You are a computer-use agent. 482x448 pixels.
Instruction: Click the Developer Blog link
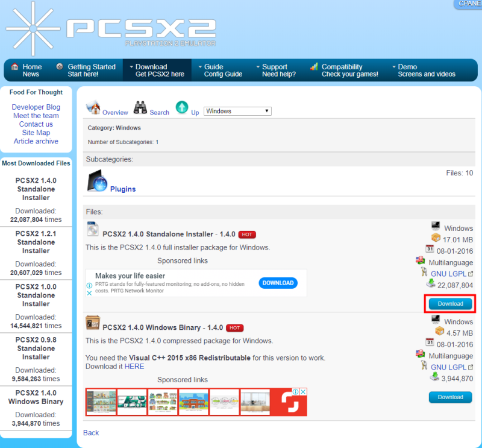36,107
